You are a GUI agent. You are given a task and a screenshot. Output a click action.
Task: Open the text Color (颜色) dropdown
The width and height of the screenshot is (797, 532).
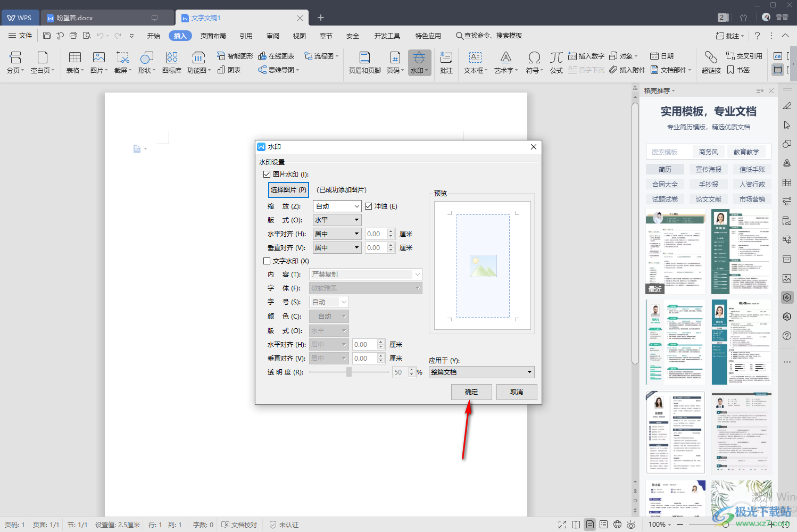[329, 316]
